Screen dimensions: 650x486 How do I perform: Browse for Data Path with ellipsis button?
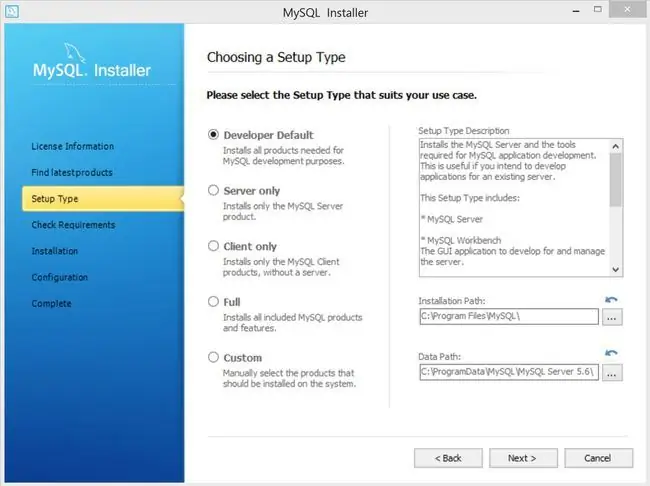pyautogui.click(x=612, y=372)
